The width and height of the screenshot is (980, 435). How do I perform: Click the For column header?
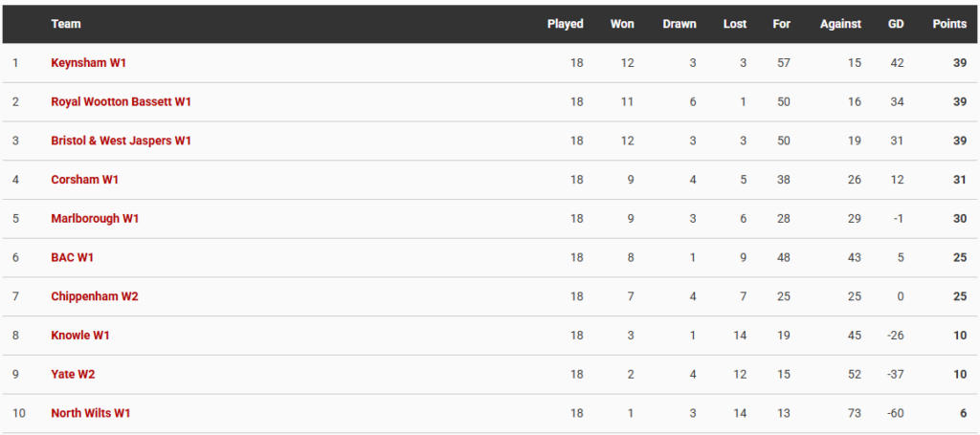click(782, 24)
